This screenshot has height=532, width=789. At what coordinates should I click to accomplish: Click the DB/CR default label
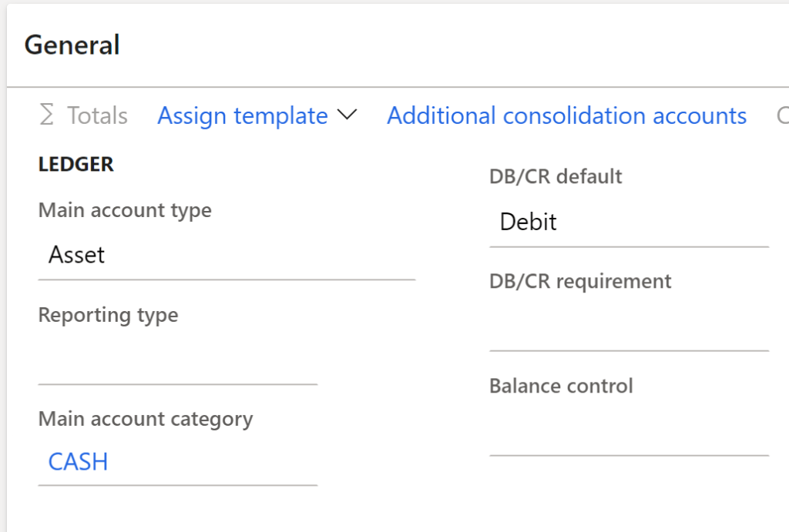(556, 176)
